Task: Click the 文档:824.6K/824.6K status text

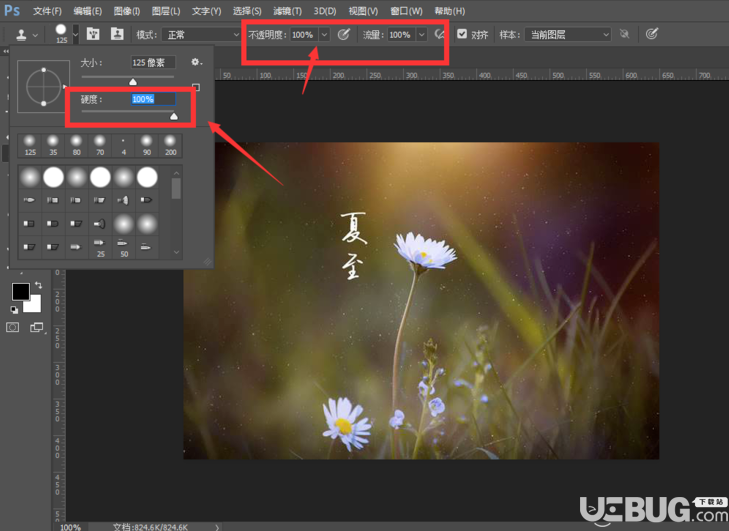Action: (150, 527)
